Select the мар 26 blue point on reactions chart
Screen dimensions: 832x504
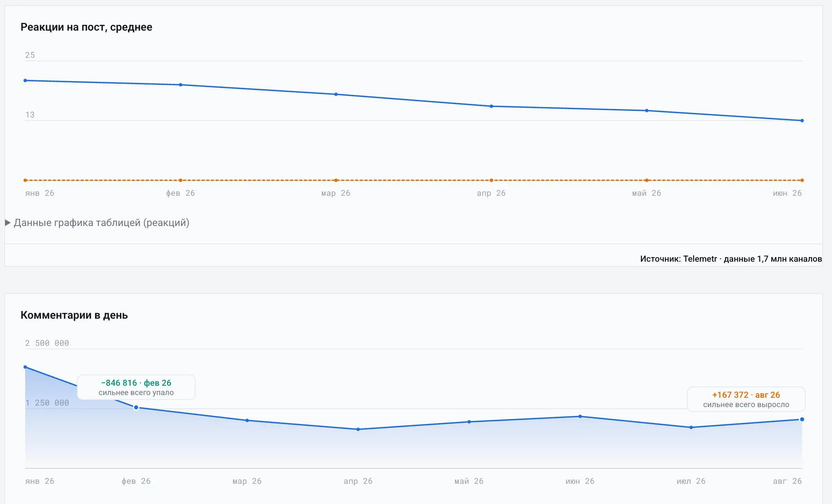click(x=336, y=94)
